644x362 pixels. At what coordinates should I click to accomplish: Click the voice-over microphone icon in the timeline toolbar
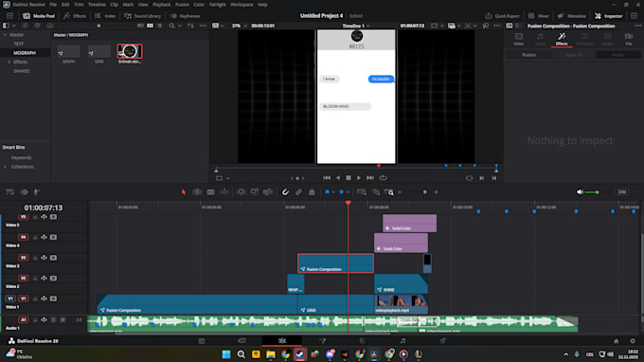[x=37, y=191]
